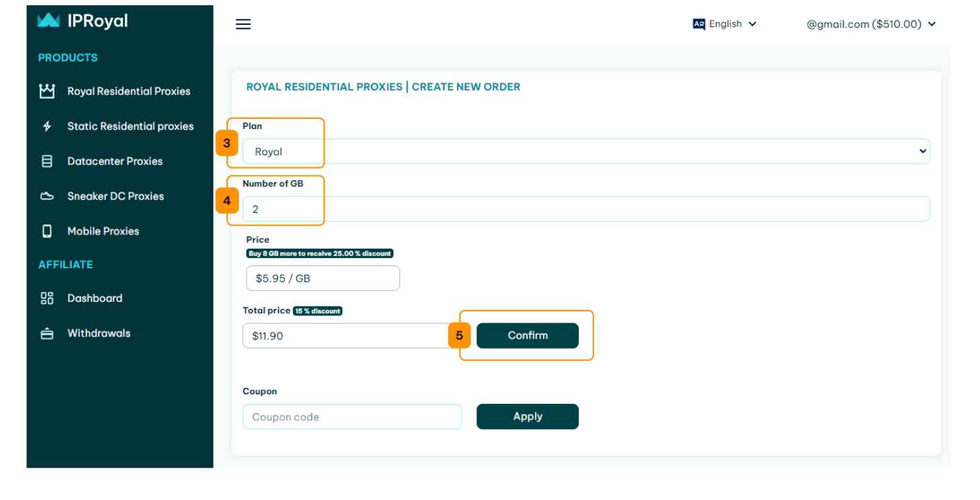The height and width of the screenshot is (500, 980).
Task: Open the gmail account balance dropdown
Action: (x=871, y=24)
